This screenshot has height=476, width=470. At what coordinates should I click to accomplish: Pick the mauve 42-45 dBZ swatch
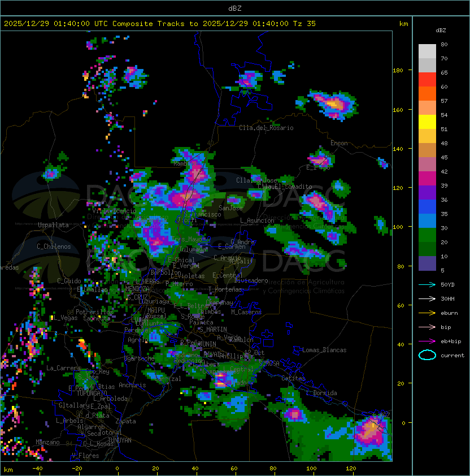point(427,165)
